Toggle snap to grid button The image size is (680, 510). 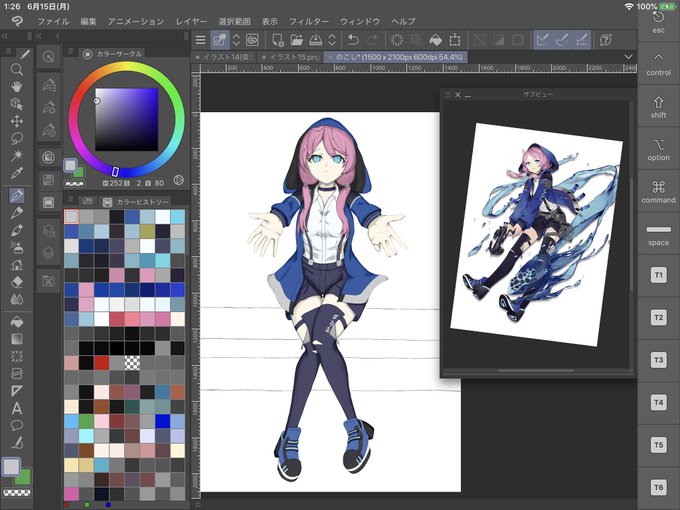582,40
